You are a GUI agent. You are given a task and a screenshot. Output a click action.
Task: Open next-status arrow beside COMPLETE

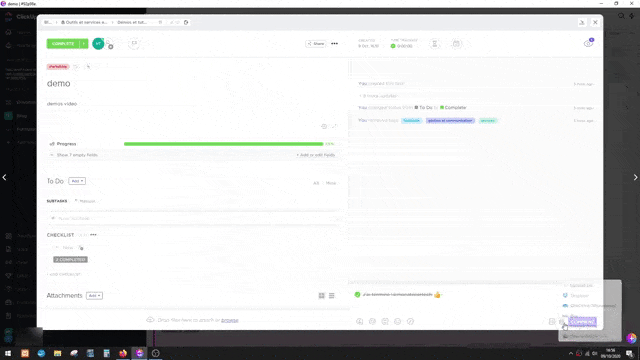pos(84,44)
